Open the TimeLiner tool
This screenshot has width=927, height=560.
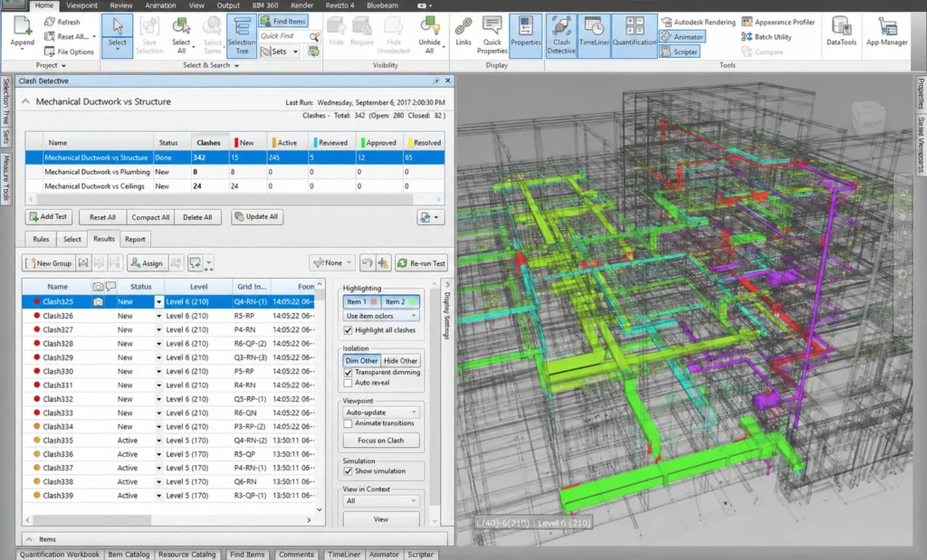pos(594,35)
